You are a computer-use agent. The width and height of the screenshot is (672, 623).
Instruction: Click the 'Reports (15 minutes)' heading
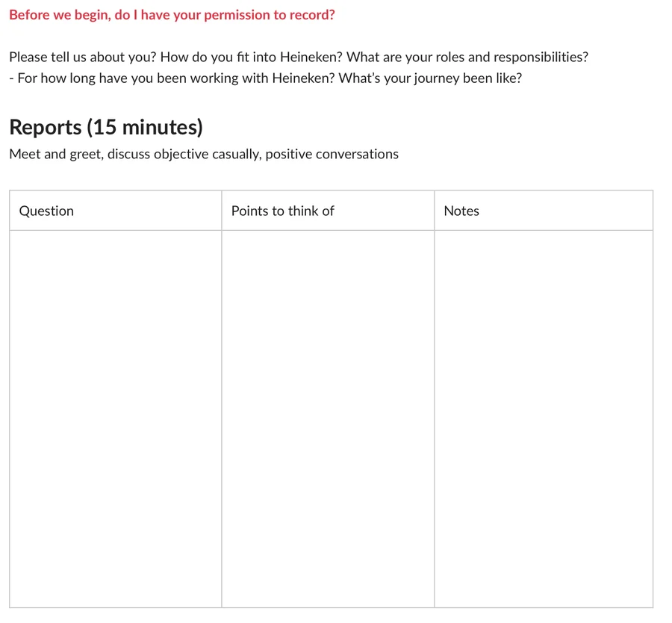pyautogui.click(x=106, y=127)
